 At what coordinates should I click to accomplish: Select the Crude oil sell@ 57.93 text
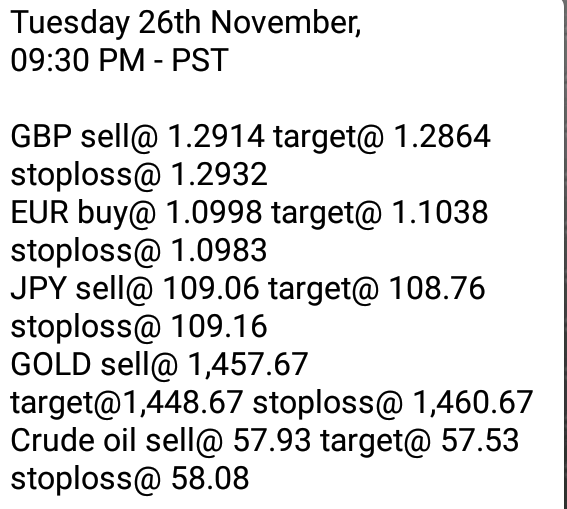point(161,441)
